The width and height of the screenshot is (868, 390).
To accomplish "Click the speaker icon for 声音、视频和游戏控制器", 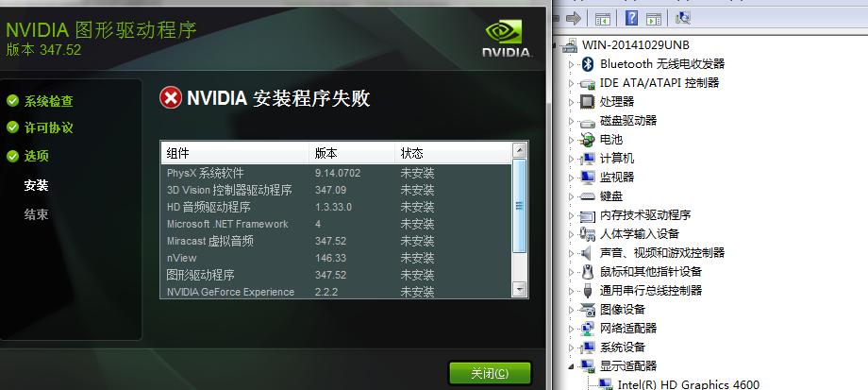I will coord(587,253).
